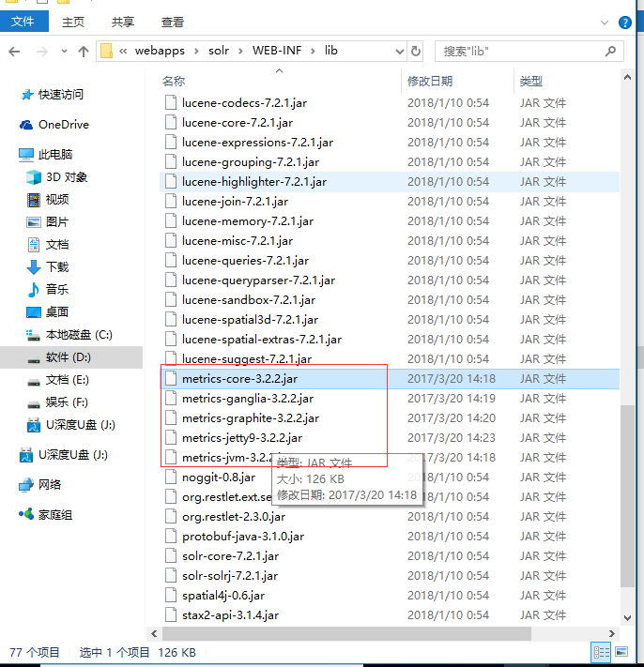Click the solr breadcrumb segment
Image resolution: width=644 pixels, height=667 pixels.
[219, 51]
